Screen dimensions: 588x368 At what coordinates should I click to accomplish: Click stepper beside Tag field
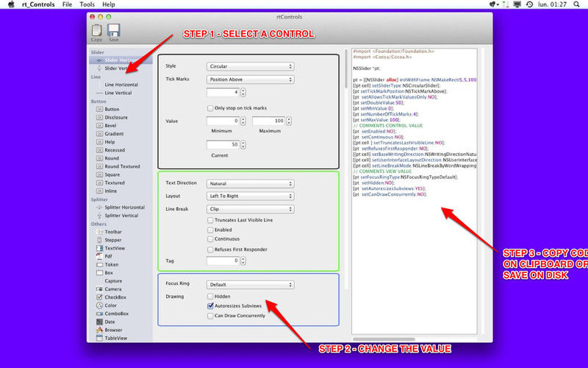click(243, 261)
